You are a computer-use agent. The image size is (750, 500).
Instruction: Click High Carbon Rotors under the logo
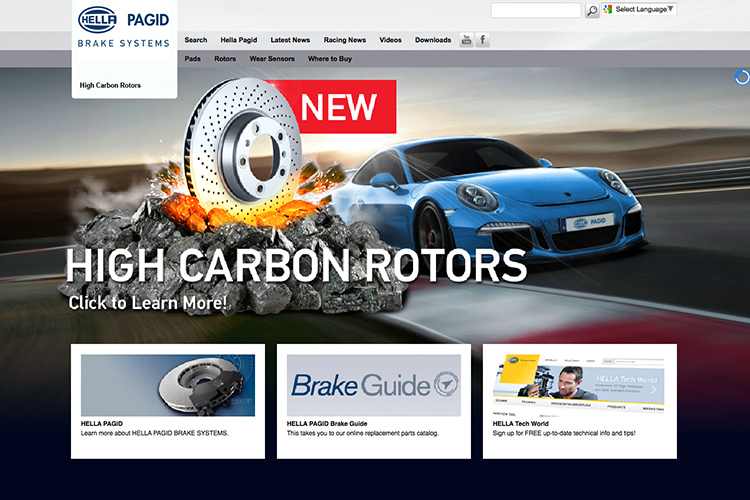[110, 85]
